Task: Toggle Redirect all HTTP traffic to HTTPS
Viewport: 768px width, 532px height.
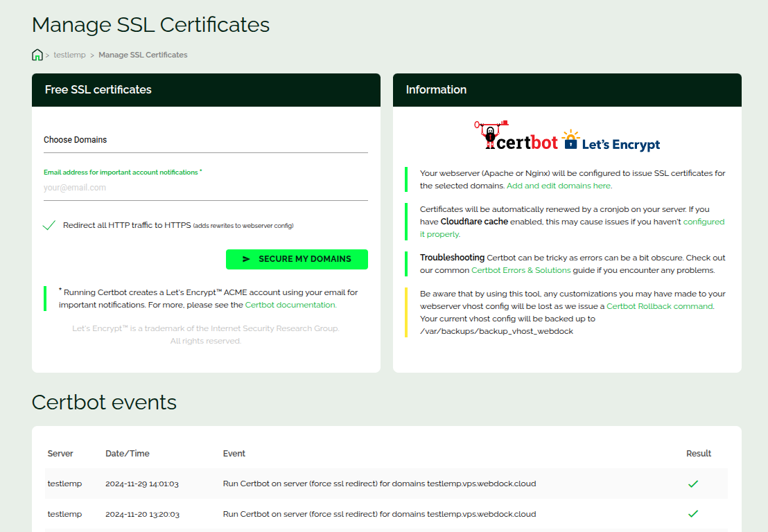Action: 49,225
